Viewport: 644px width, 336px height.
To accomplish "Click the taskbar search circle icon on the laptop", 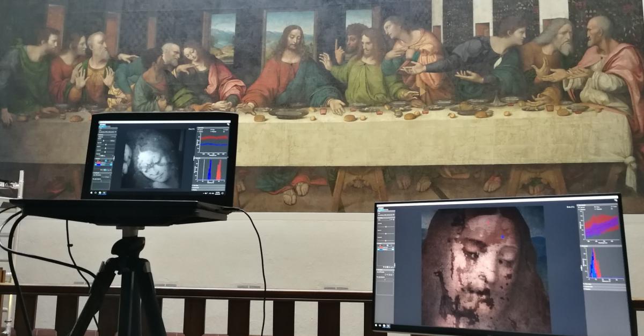I will [x=96, y=193].
